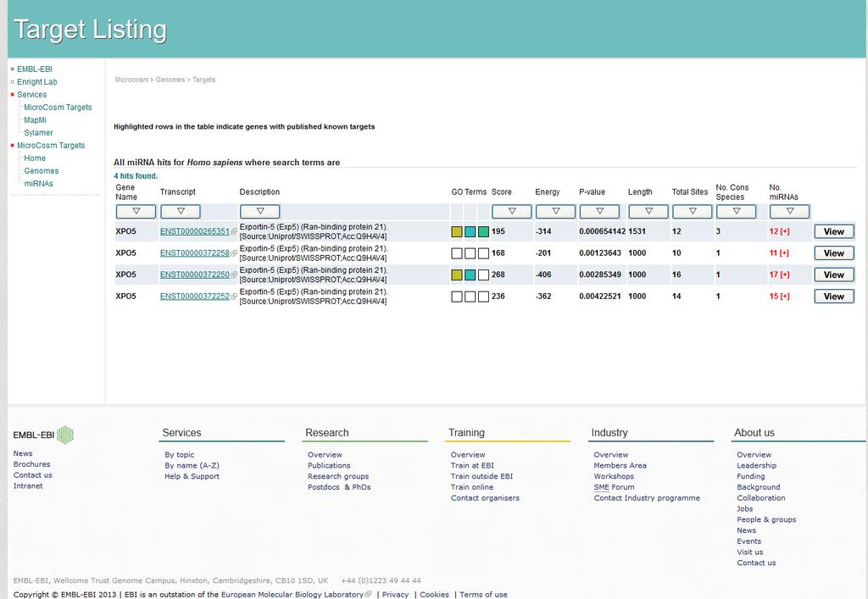Open Visit us footer link
Image resolution: width=868 pixels, height=599 pixels.
[749, 552]
